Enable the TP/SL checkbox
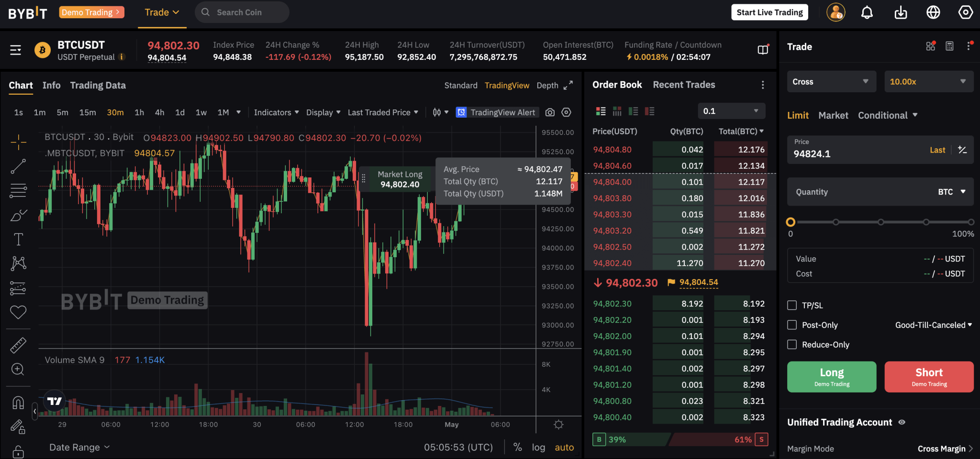980x459 pixels. 792,306
